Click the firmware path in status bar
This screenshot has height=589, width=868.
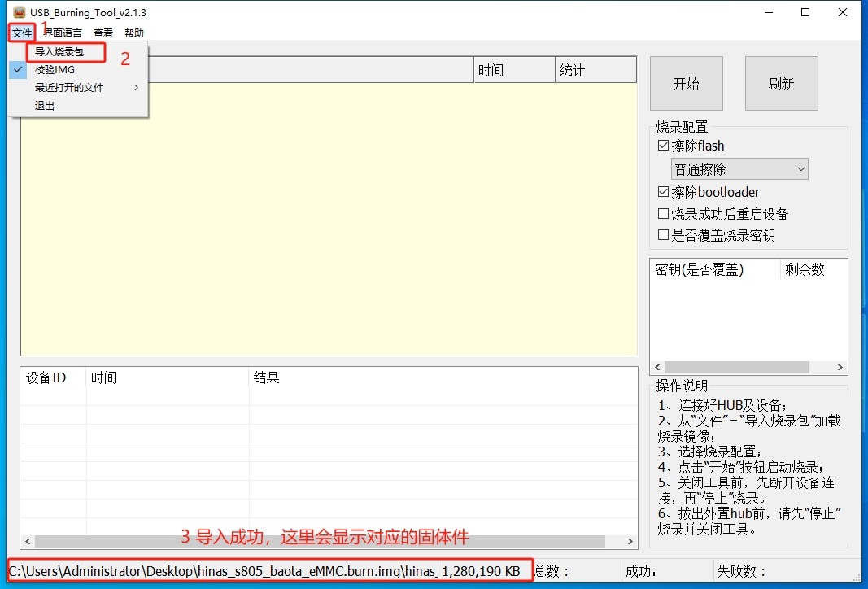tap(223, 571)
